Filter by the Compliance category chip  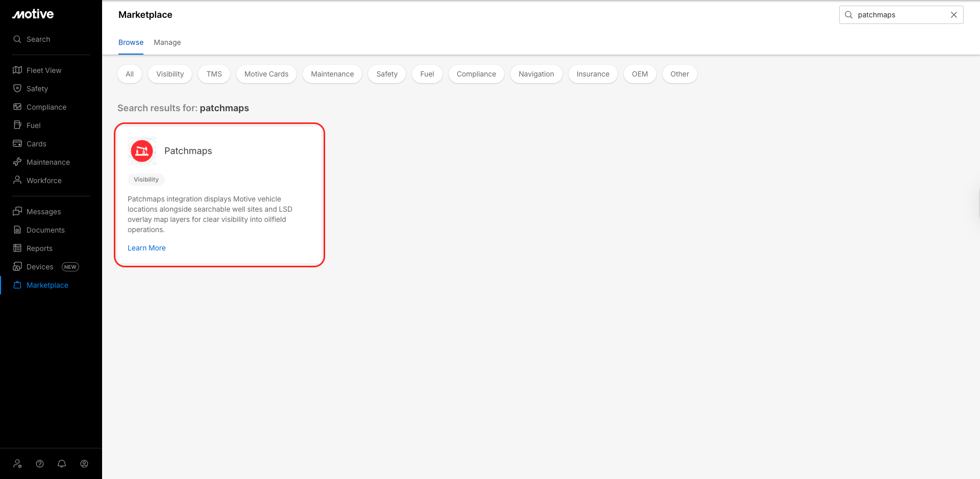476,74
